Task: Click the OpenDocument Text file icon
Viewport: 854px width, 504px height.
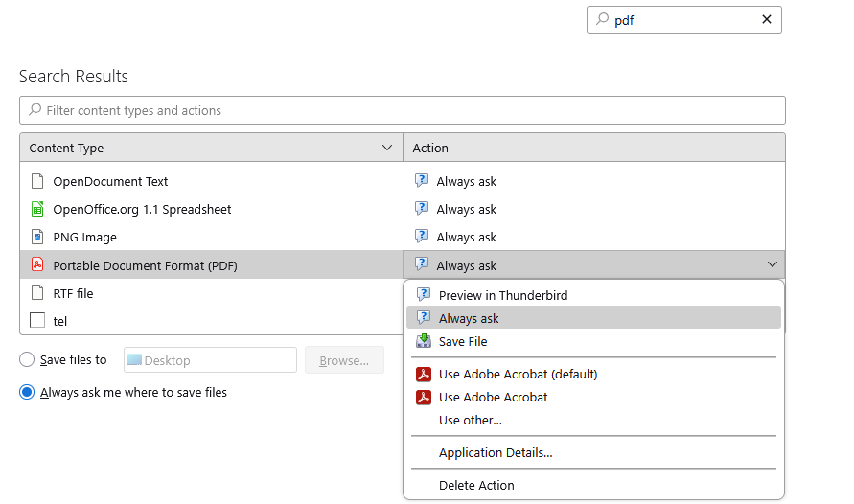Action: point(37,181)
